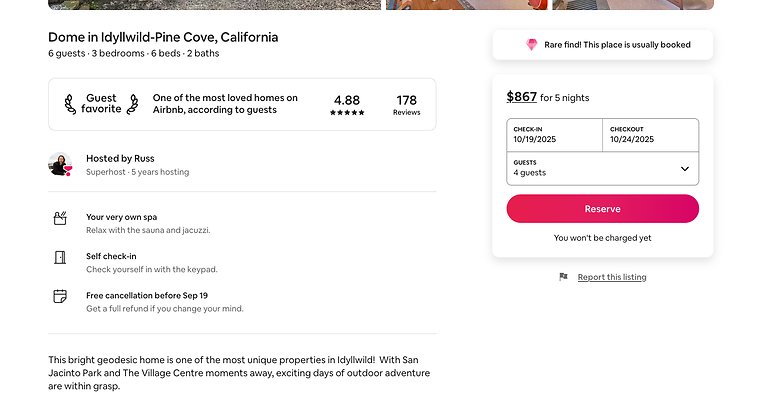Click the free cancellation calendar icon
This screenshot has width=767, height=400.
[x=60, y=296]
